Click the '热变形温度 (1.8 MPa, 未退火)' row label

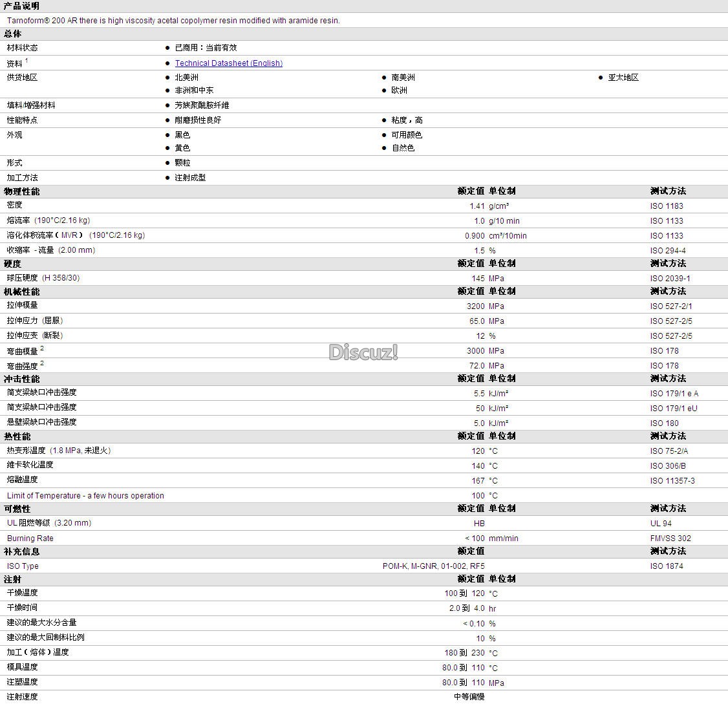pyautogui.click(x=59, y=451)
